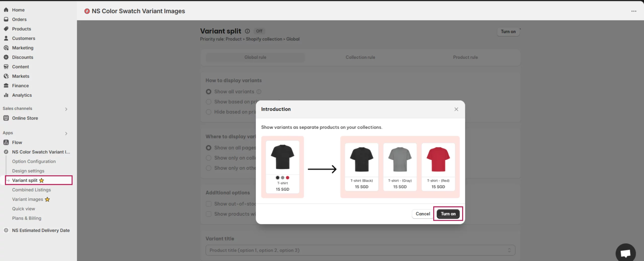Click the Customers person icon
The image size is (644, 261).
[x=6, y=38]
